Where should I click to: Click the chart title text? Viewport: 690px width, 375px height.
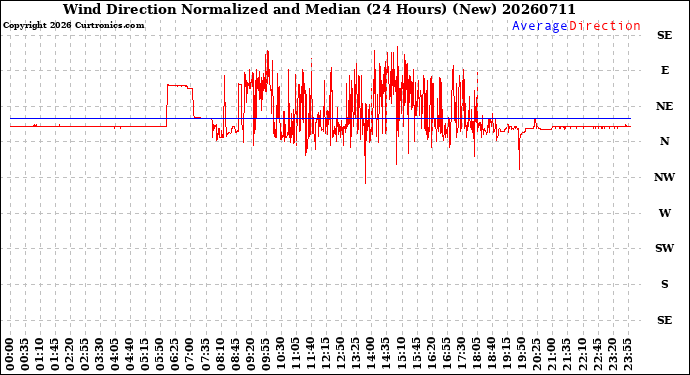pyautogui.click(x=319, y=9)
